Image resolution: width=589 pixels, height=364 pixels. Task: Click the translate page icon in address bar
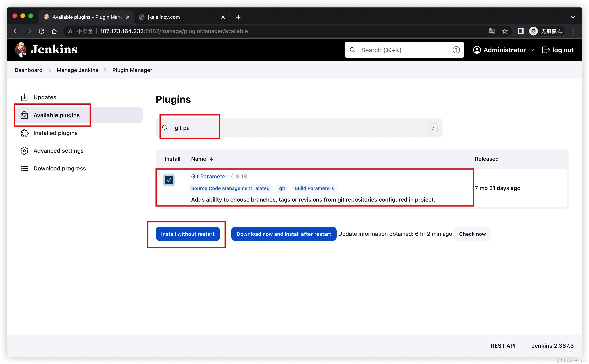(x=492, y=31)
